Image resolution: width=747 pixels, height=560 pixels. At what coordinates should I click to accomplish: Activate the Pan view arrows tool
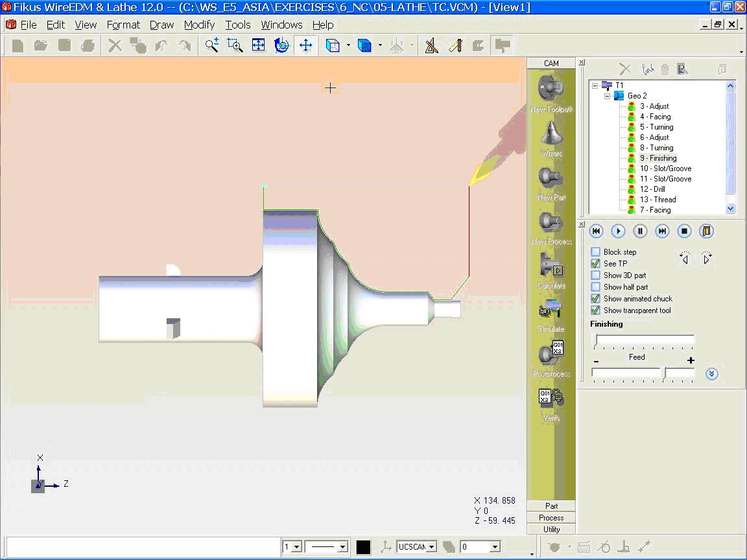[x=305, y=45]
